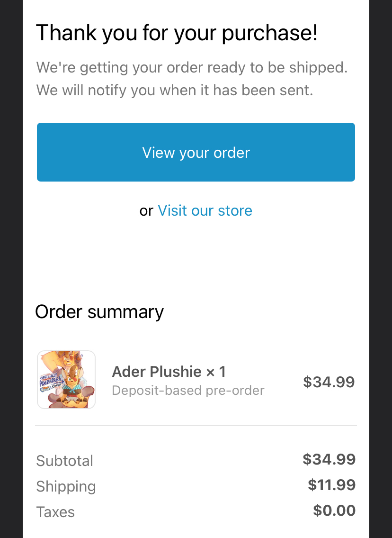Click the divider line below the product row
392x538 pixels.
click(196, 426)
